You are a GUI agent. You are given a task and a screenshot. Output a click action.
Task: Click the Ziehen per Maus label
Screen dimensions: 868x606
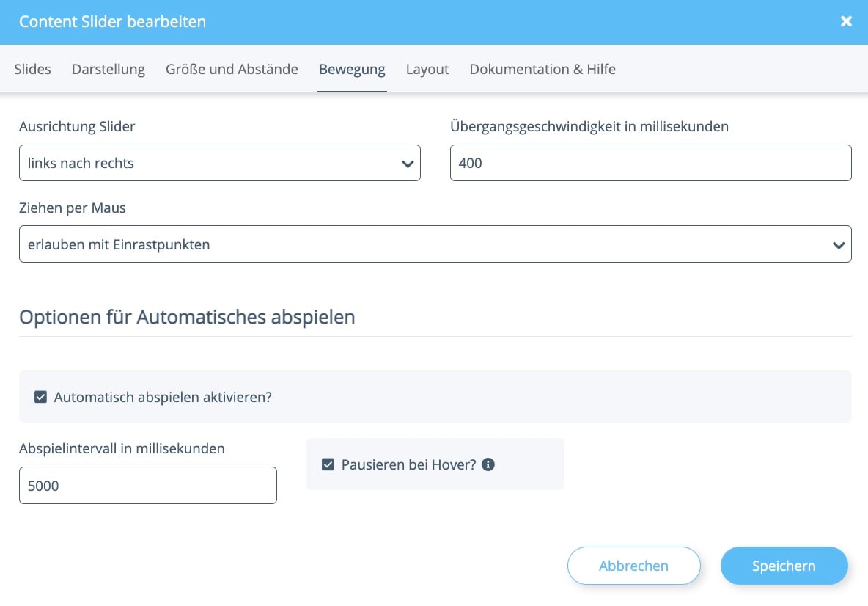click(x=73, y=208)
